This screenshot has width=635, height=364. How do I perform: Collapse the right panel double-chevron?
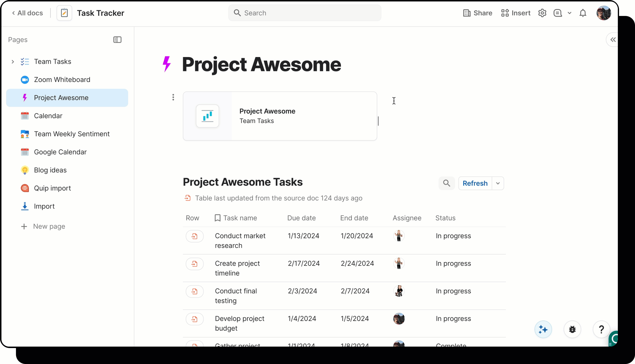tap(613, 40)
